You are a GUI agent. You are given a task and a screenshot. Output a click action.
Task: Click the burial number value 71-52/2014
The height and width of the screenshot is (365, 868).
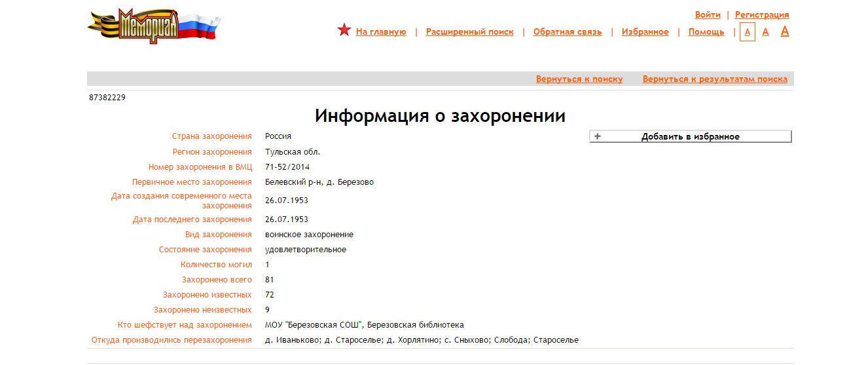click(x=287, y=166)
